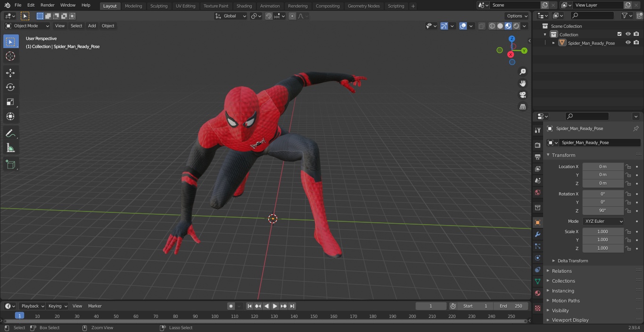
Task: Click the viewport pan hand icon
Action: coord(522,83)
